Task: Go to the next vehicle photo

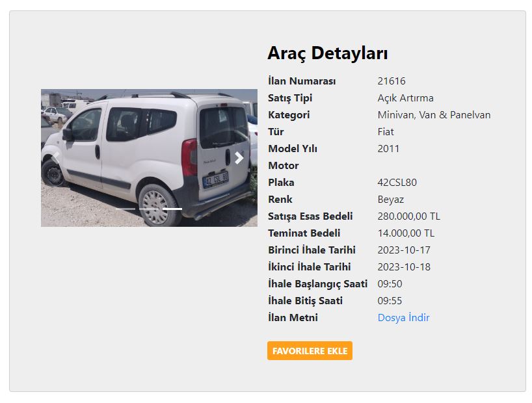Action: click(239, 158)
